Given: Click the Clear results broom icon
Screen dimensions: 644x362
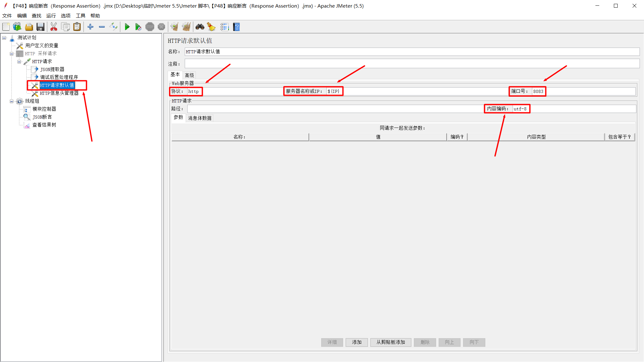Looking at the screenshot, I should pyautogui.click(x=174, y=27).
